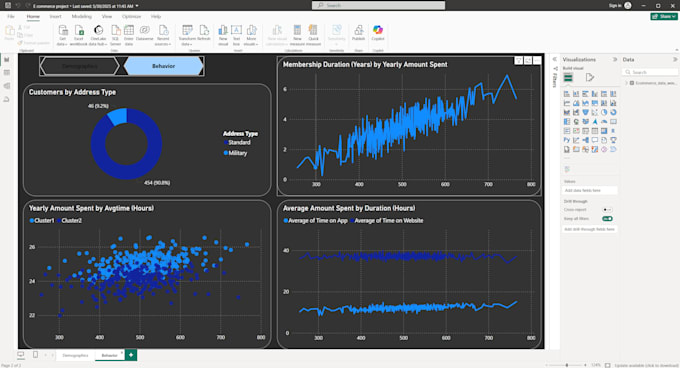
Task: Select the Format visual tab icon
Action: [x=589, y=78]
